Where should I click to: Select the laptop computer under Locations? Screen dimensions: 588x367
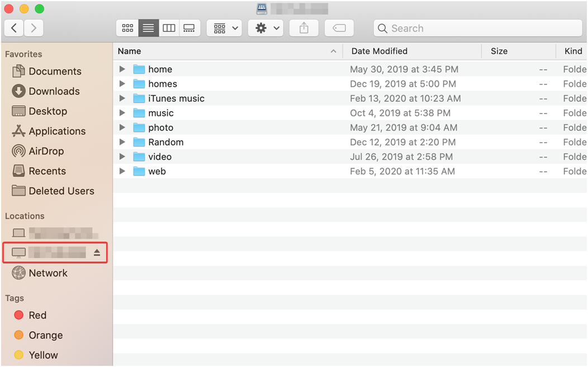pos(55,233)
